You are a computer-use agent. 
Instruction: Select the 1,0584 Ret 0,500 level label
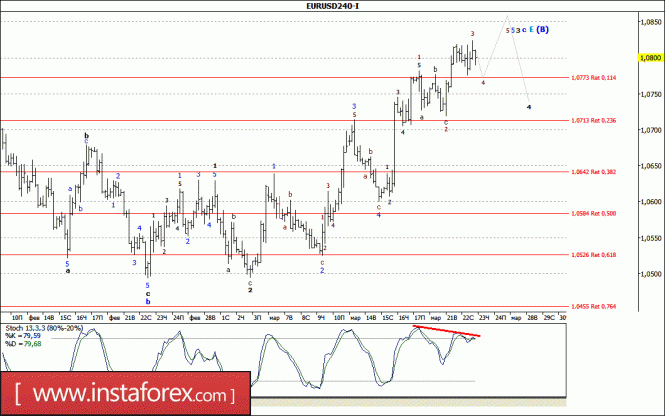[594, 213]
